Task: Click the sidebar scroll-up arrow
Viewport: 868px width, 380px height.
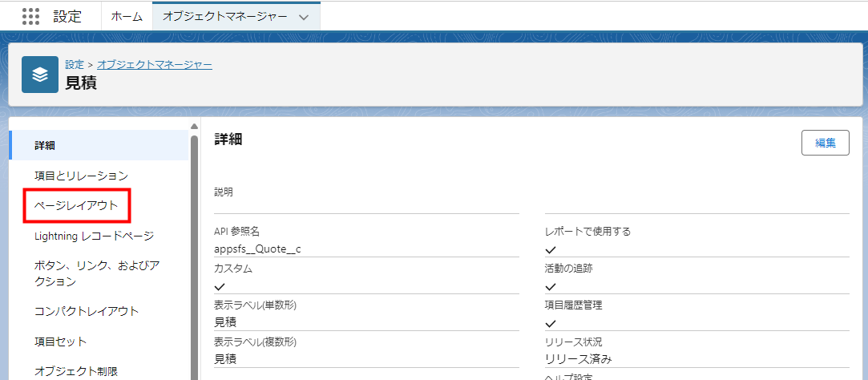Action: coord(194,127)
